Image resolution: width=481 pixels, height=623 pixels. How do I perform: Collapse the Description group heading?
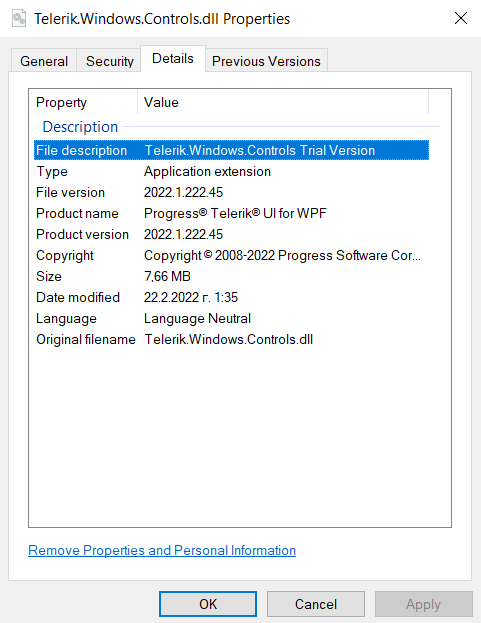[x=80, y=127]
